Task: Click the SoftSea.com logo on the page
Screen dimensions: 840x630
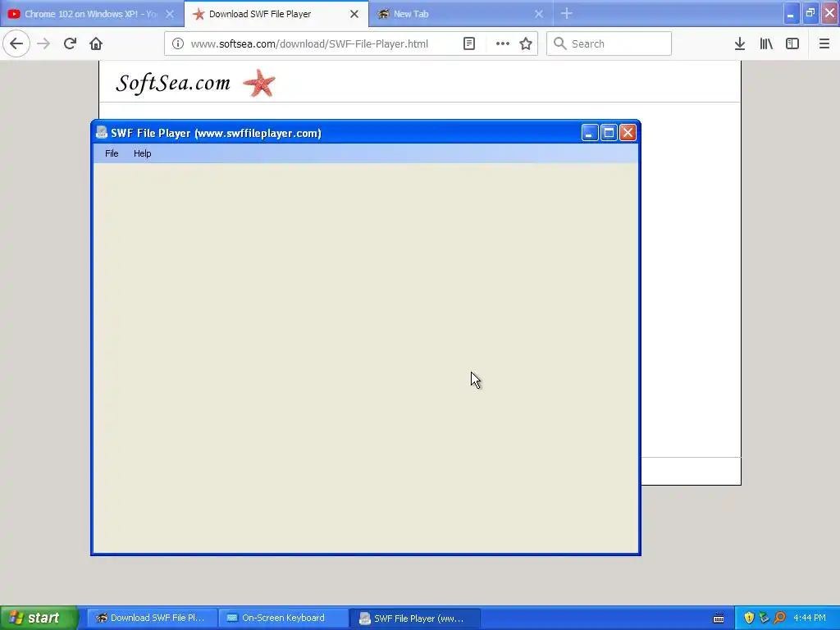Action: click(173, 83)
